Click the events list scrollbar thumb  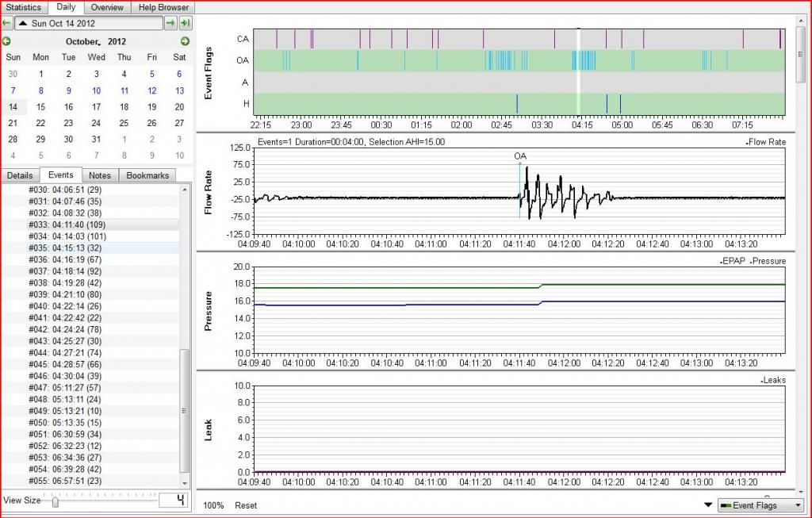point(184,410)
